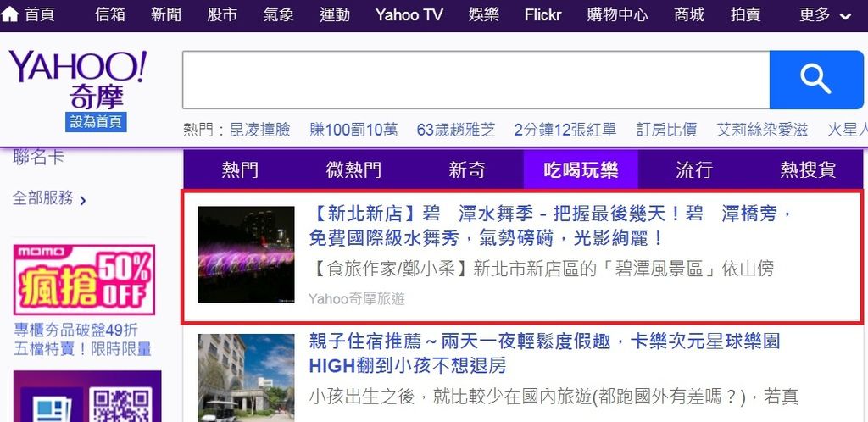Switch to the 微熱門 tab
This screenshot has width=868, height=422.
[x=353, y=169]
